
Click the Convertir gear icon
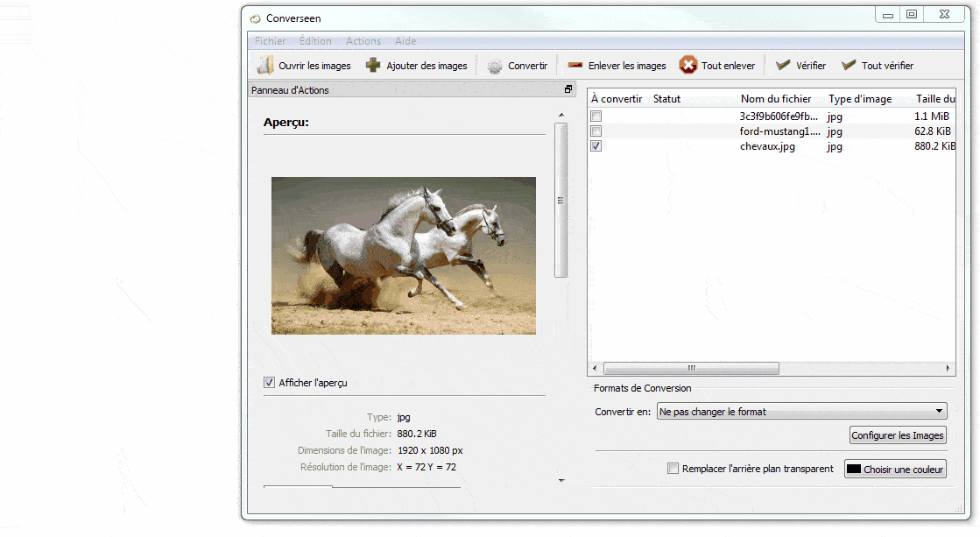click(x=494, y=66)
